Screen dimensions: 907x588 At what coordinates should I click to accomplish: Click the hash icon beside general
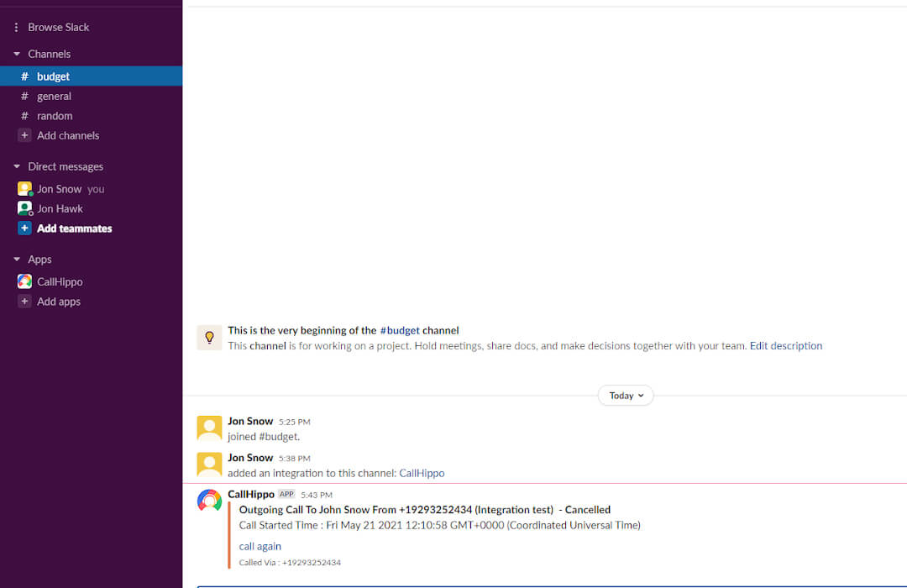[x=24, y=96]
